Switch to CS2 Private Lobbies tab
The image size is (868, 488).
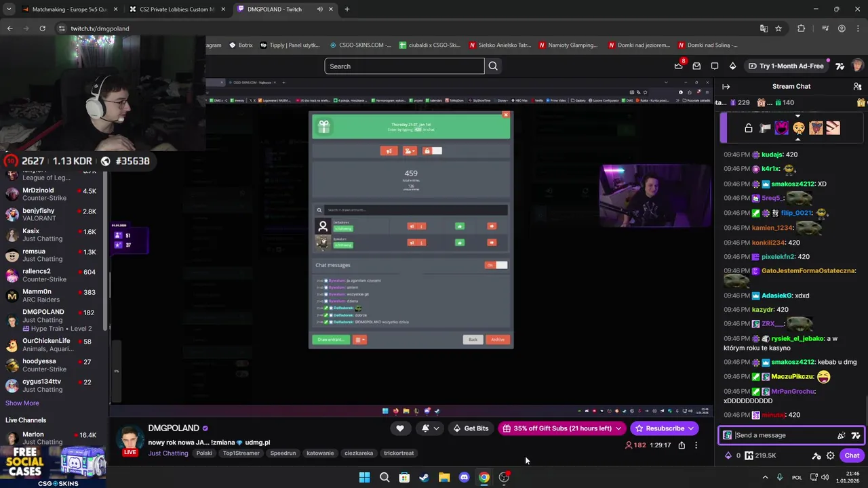coord(176,9)
